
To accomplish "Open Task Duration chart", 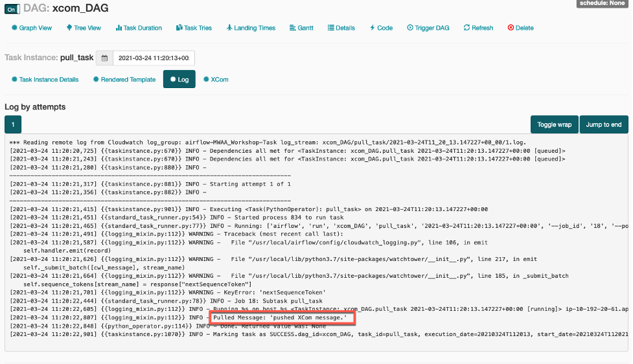I will [x=139, y=28].
